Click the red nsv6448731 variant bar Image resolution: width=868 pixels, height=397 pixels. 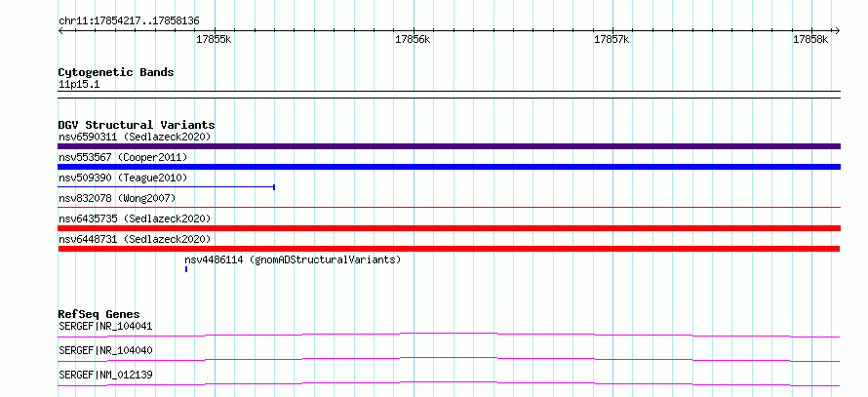[x=449, y=249]
